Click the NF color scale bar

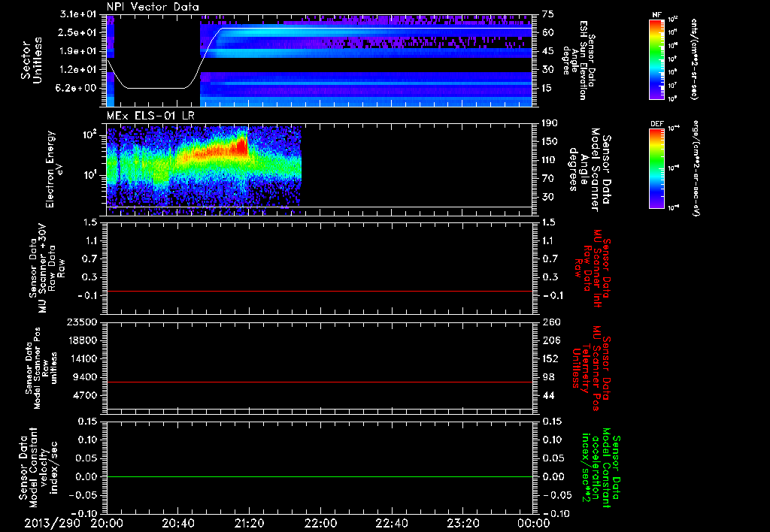click(x=656, y=59)
